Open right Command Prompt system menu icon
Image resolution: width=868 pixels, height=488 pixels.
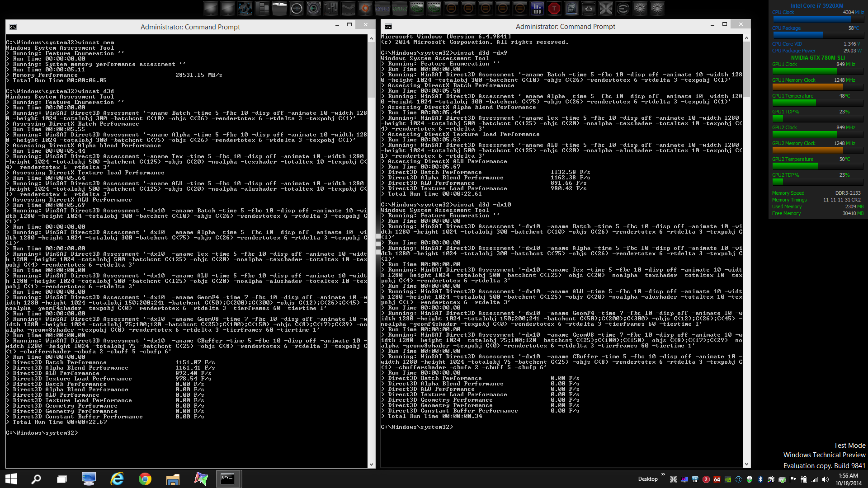388,27
